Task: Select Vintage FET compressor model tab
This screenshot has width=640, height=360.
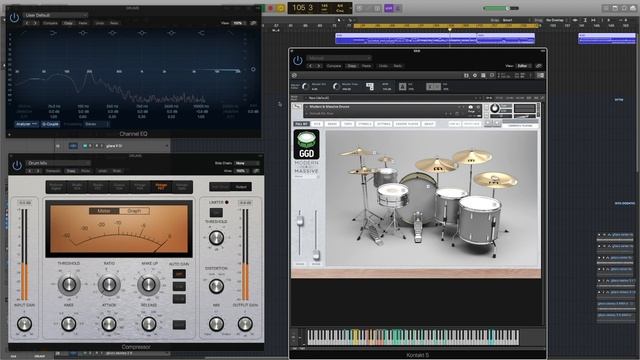Action: point(161,187)
